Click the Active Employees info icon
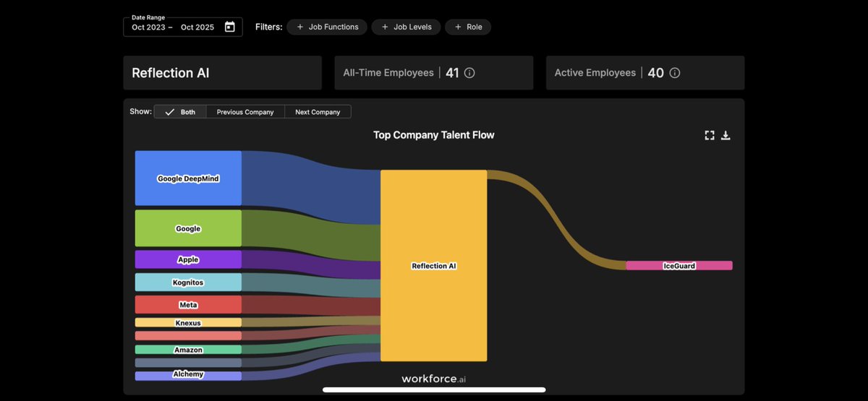Screen dimensions: 868x401 (675, 73)
